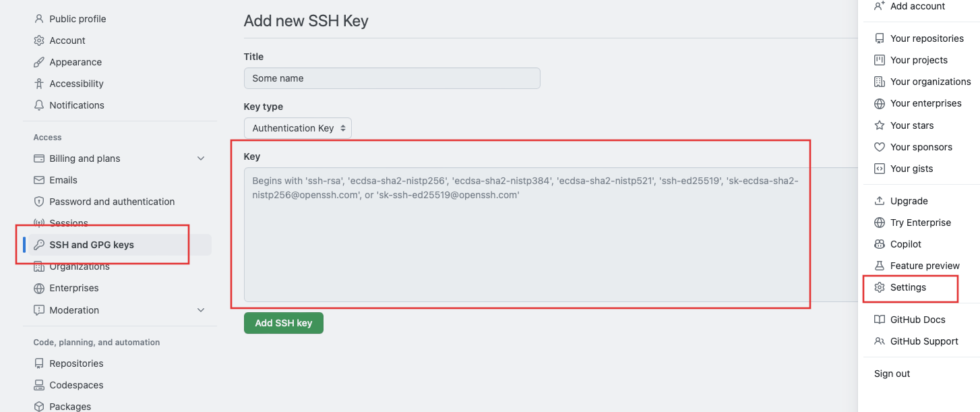Click the star icon beside Your stars

click(879, 125)
